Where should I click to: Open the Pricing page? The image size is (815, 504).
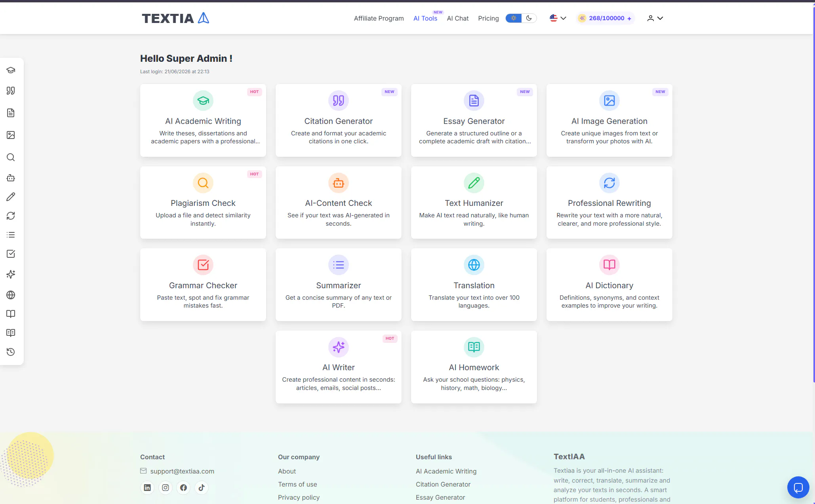pyautogui.click(x=488, y=18)
